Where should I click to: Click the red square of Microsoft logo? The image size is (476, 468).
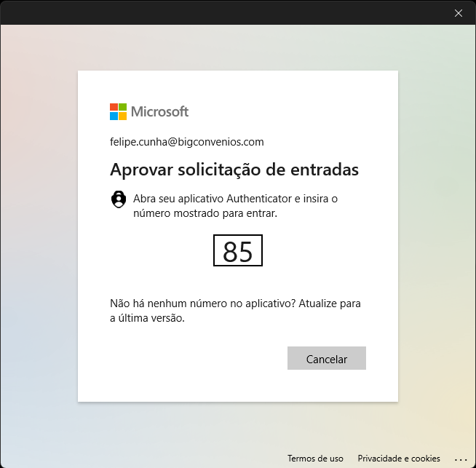114,108
